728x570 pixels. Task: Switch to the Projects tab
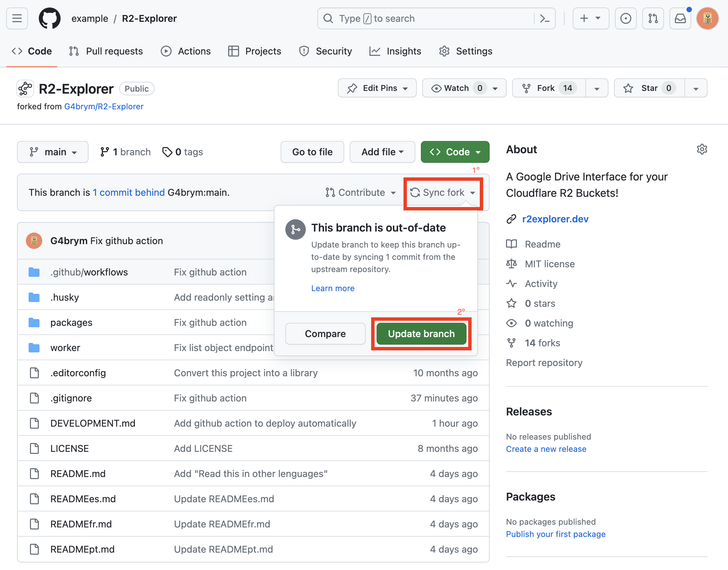[255, 51]
